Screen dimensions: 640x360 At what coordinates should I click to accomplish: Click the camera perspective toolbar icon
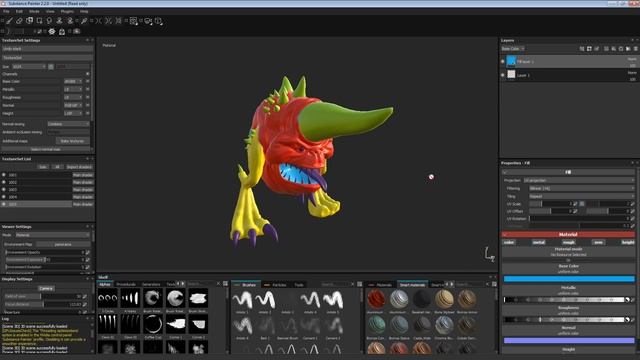click(148, 21)
